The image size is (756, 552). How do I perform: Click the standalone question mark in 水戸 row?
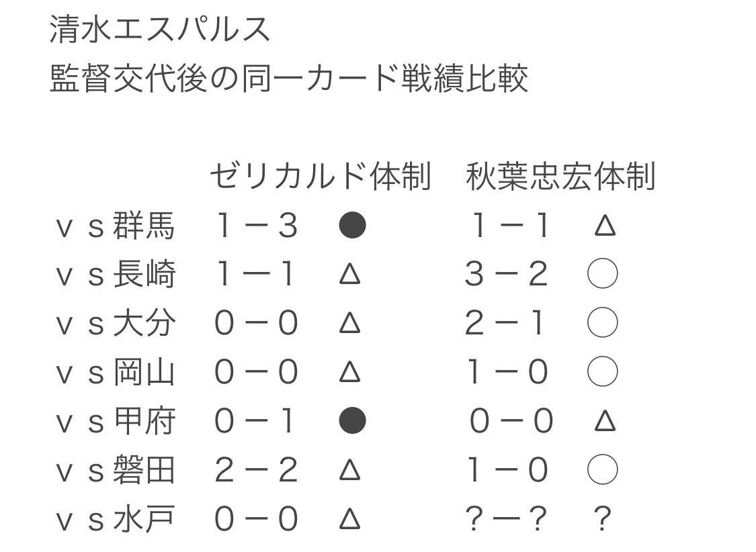click(x=603, y=519)
